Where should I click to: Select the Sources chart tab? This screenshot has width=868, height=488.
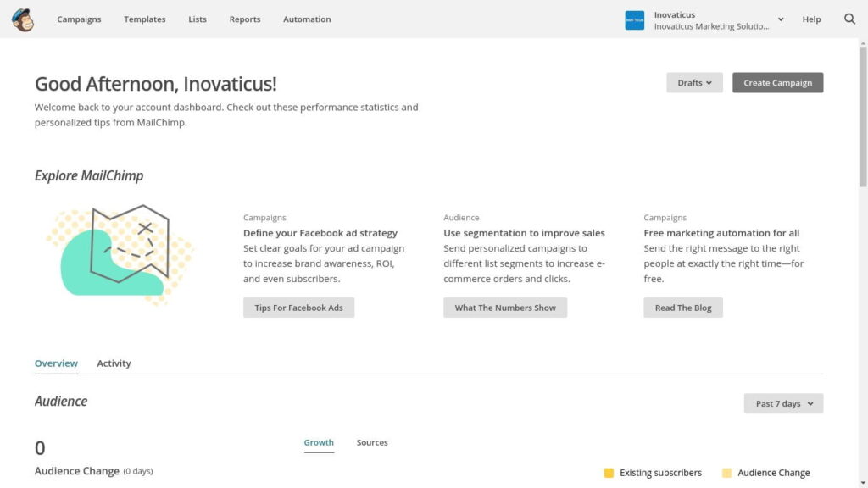tap(372, 442)
